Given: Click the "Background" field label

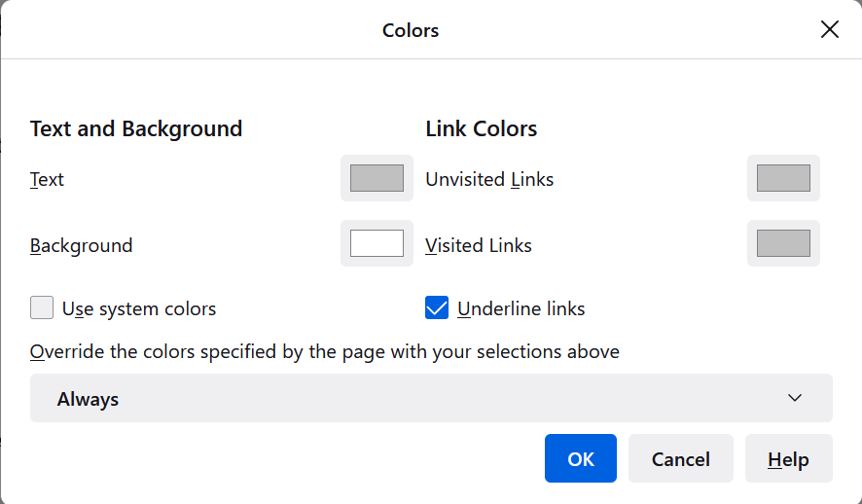Looking at the screenshot, I should [x=81, y=245].
